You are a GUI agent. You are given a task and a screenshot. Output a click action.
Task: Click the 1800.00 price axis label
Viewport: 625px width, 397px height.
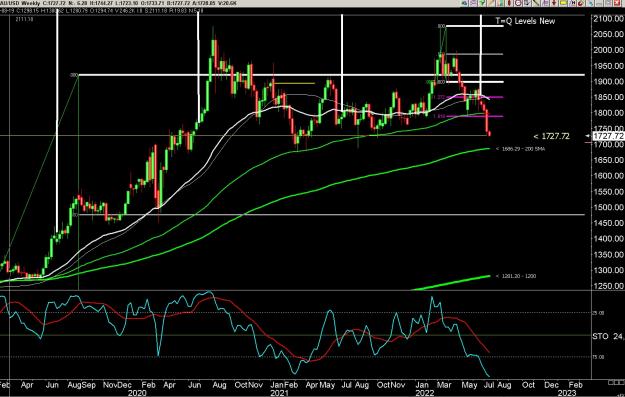click(608, 113)
